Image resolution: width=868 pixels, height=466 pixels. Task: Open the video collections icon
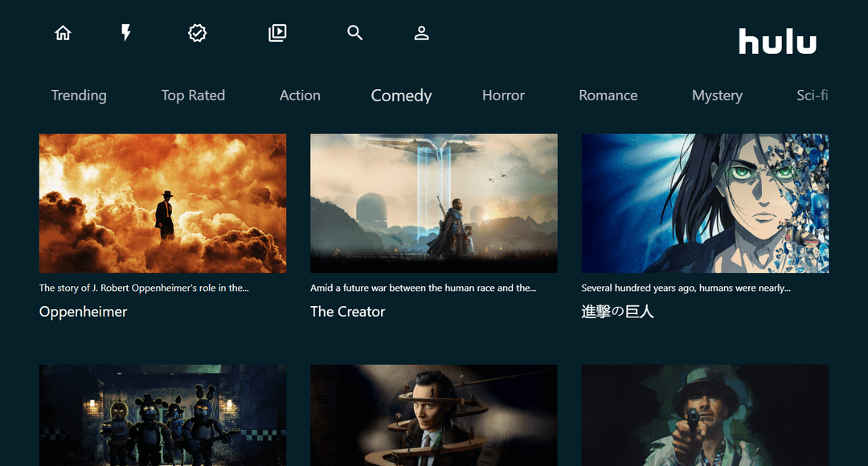pos(277,33)
